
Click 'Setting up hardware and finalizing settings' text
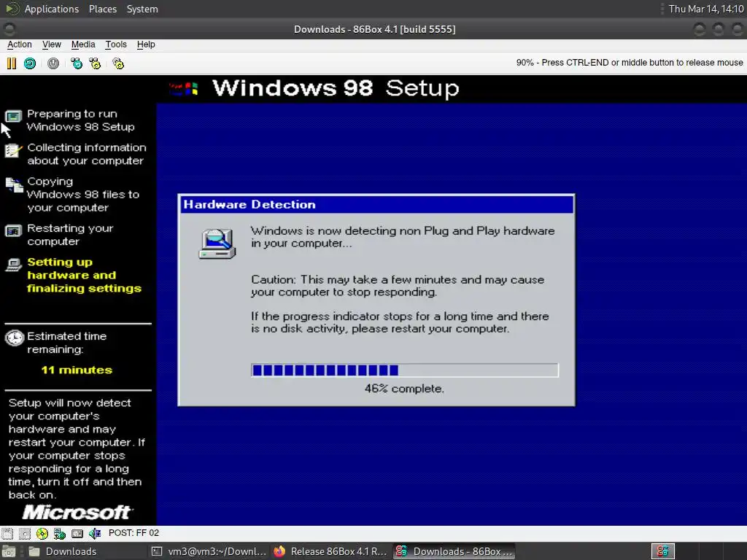pyautogui.click(x=85, y=275)
